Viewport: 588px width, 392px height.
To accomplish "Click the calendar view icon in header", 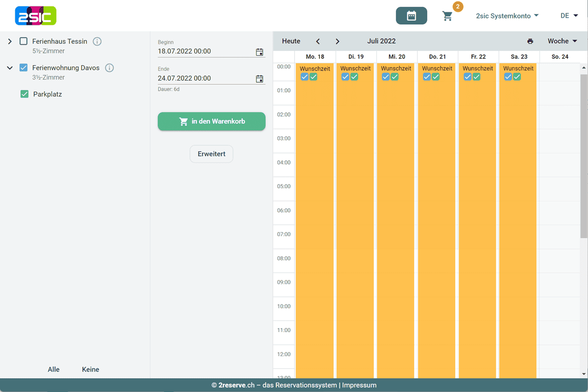I will [x=411, y=16].
